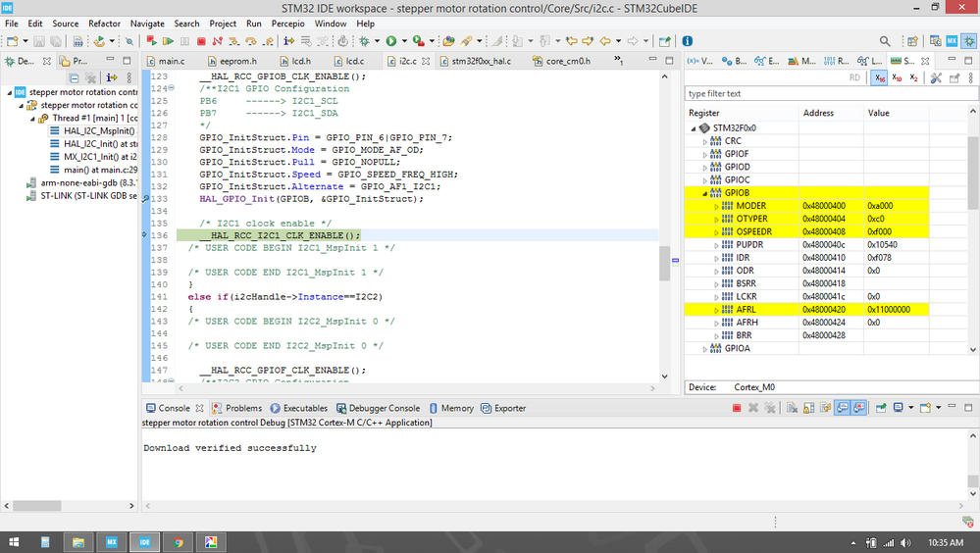Click the type filter text field
Image resolution: width=980 pixels, height=553 pixels.
831,94
